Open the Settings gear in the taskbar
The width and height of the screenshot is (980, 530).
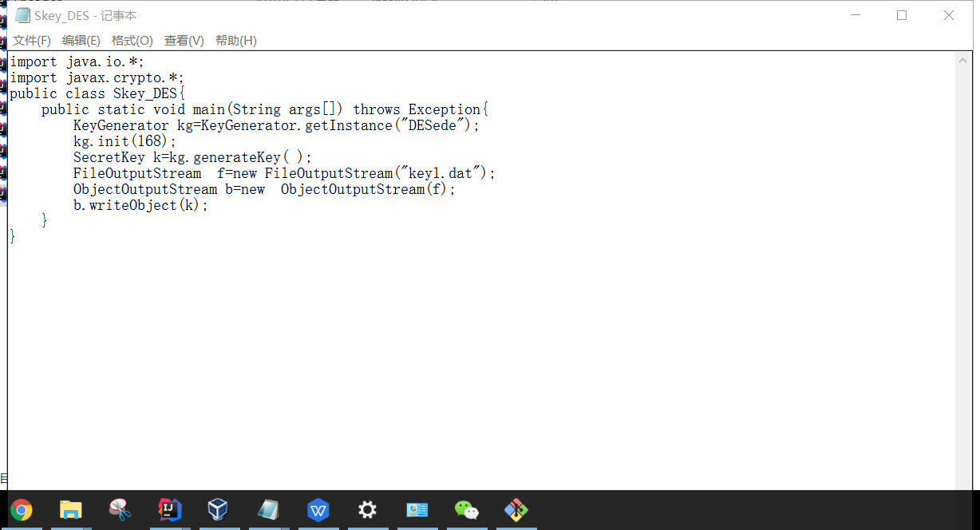tap(367, 509)
